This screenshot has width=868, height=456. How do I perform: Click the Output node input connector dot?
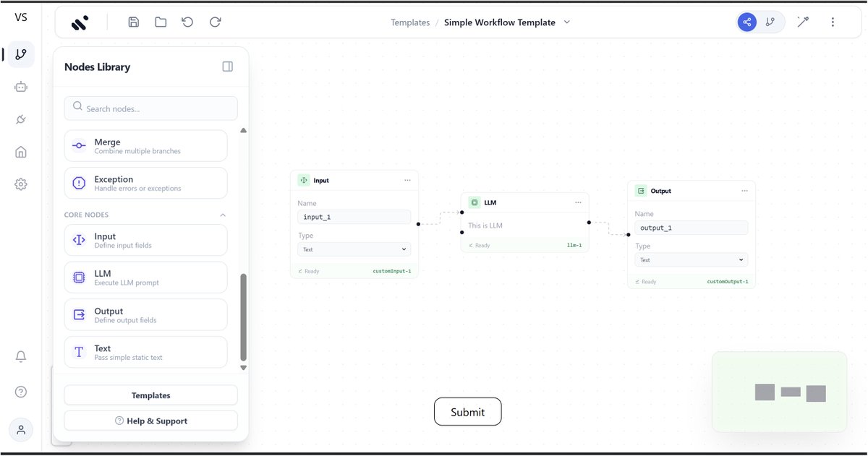pos(628,235)
